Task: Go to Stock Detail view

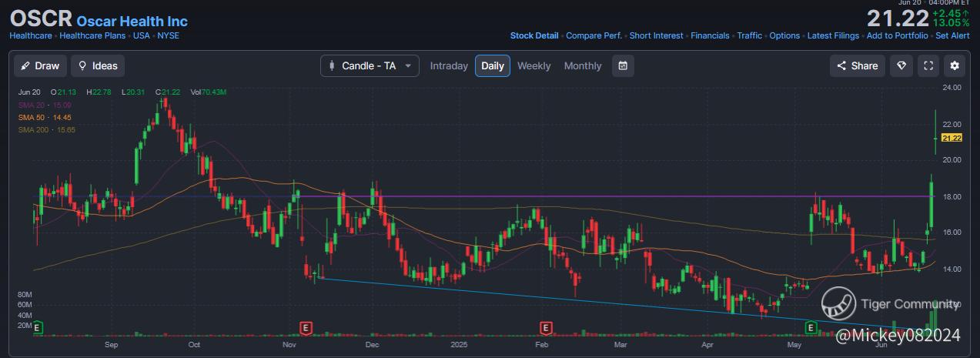Action: click(534, 35)
